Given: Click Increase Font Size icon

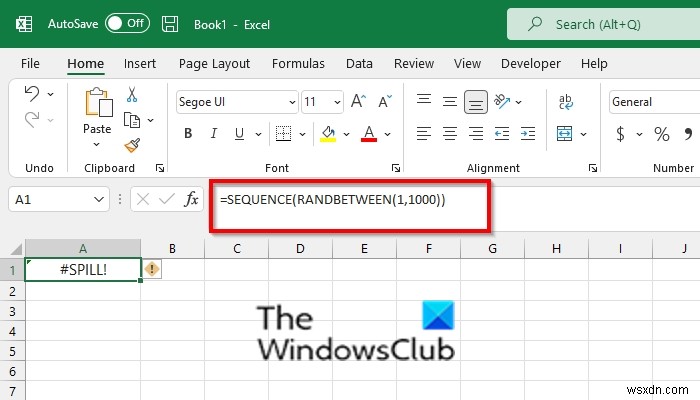Looking at the screenshot, I should 358,101.
